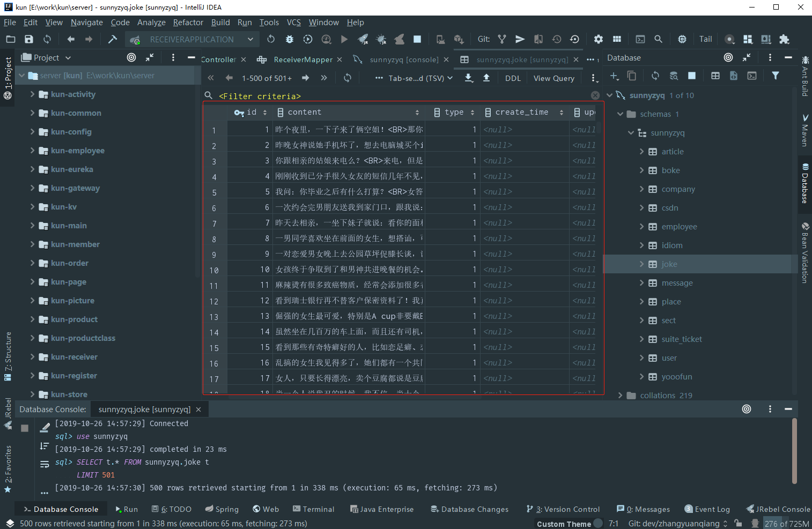Click the Dump Data download icon

(469, 78)
